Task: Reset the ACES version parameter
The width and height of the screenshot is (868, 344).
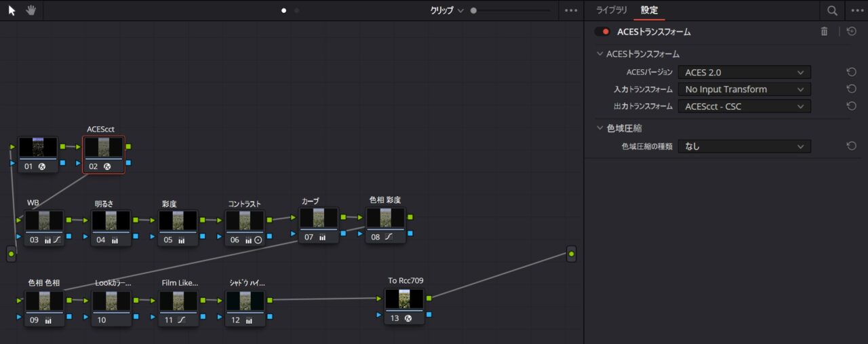Action: [851, 72]
